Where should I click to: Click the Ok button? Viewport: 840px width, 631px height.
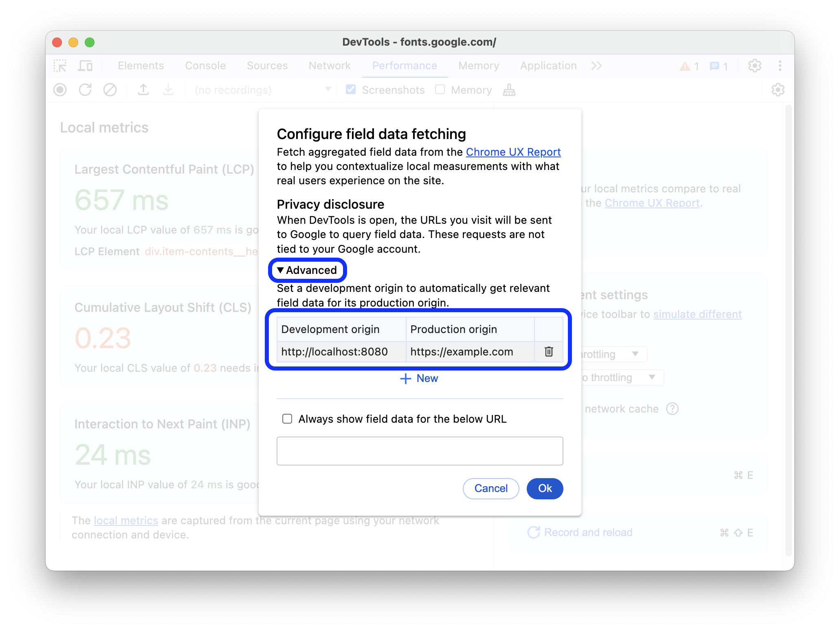click(x=545, y=488)
